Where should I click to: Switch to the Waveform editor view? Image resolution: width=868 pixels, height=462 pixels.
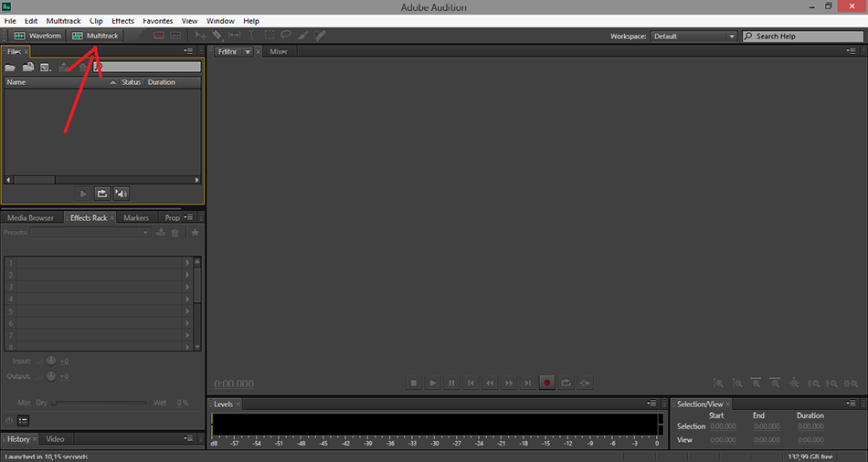[37, 36]
